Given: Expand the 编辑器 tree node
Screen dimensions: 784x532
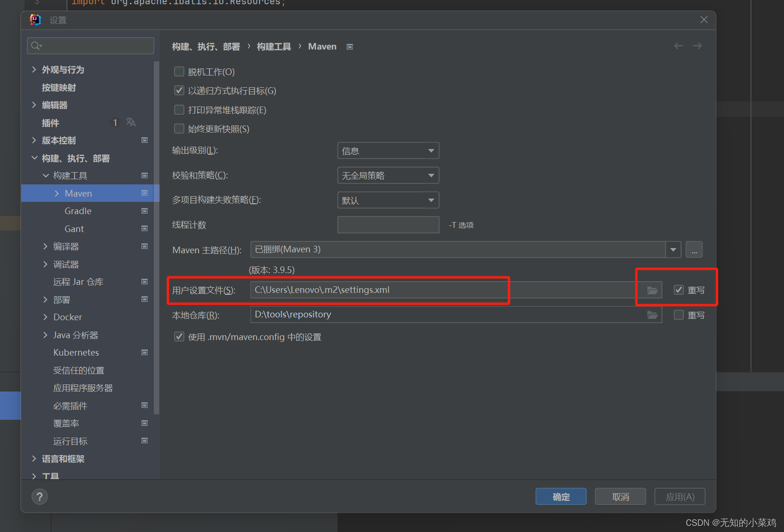Looking at the screenshot, I should tap(34, 105).
